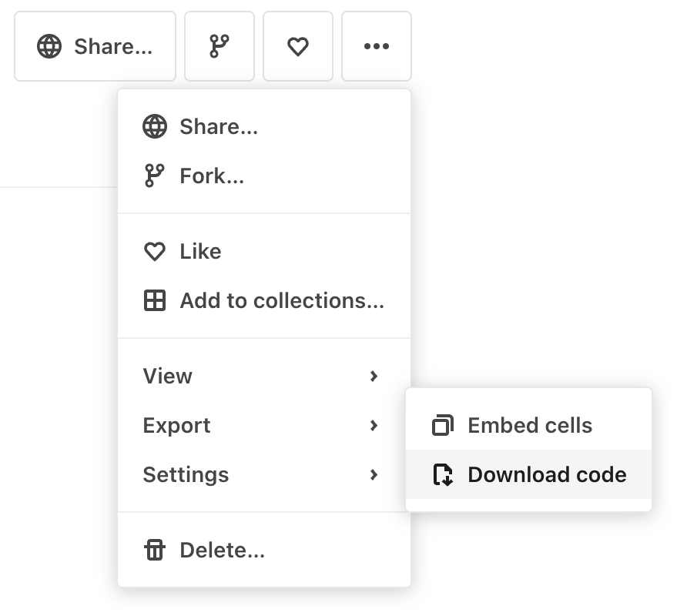
Task: Select the Fork branch icon in the toolbar
Action: tap(219, 45)
